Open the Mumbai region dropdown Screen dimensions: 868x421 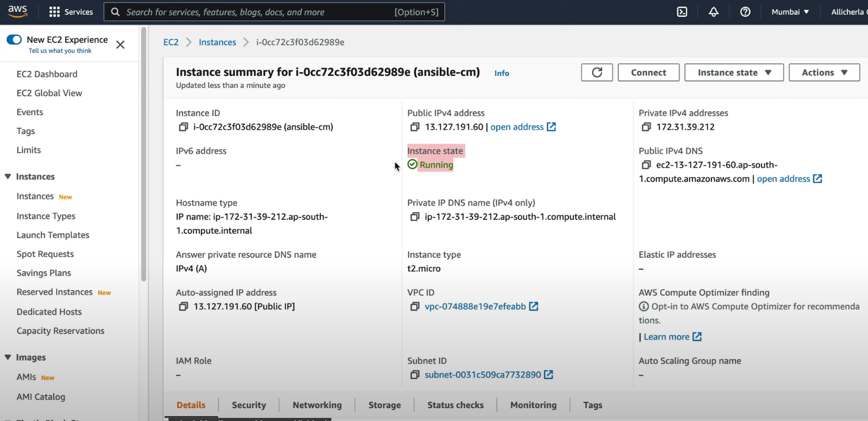click(790, 12)
